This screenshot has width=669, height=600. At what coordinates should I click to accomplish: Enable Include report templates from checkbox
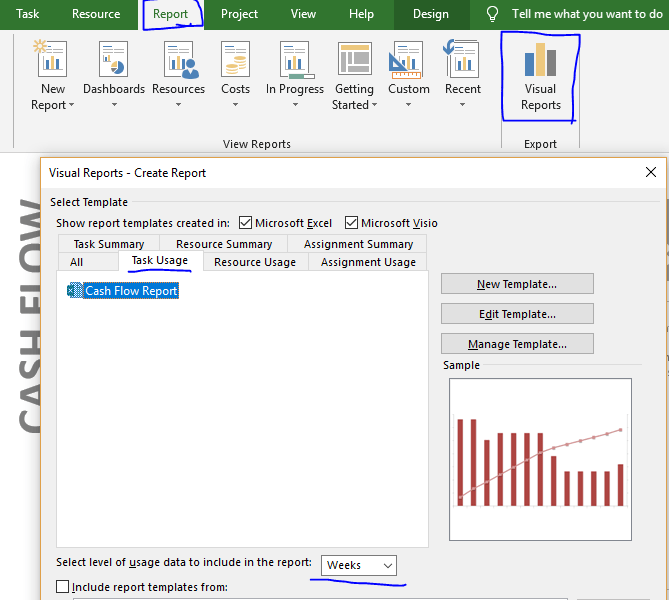pos(63,587)
